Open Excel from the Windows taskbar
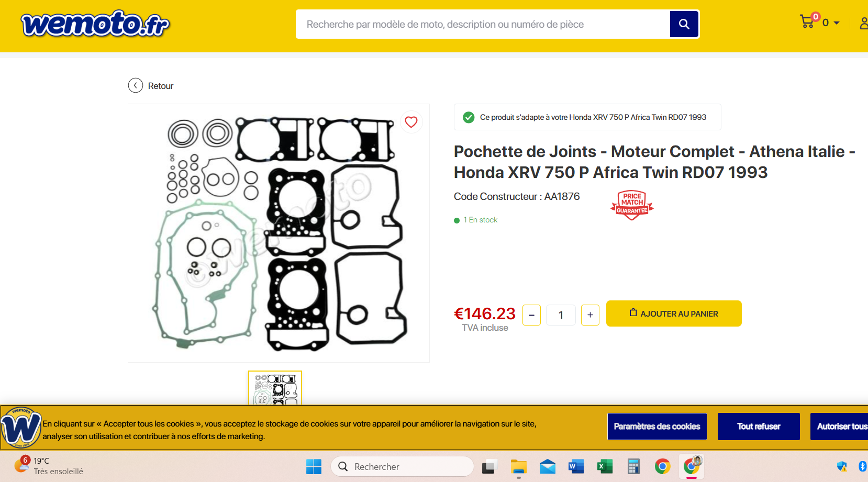 pos(605,466)
